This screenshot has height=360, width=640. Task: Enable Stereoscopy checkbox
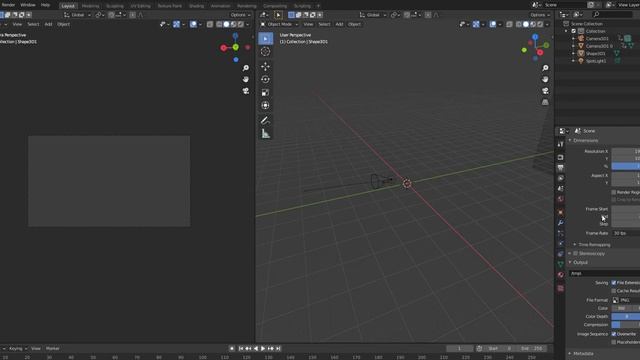pos(576,253)
